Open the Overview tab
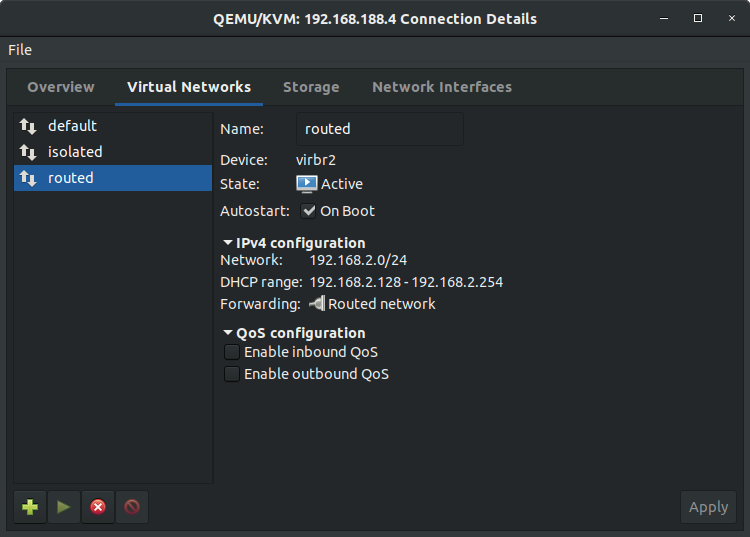Image resolution: width=750 pixels, height=537 pixels. click(61, 87)
